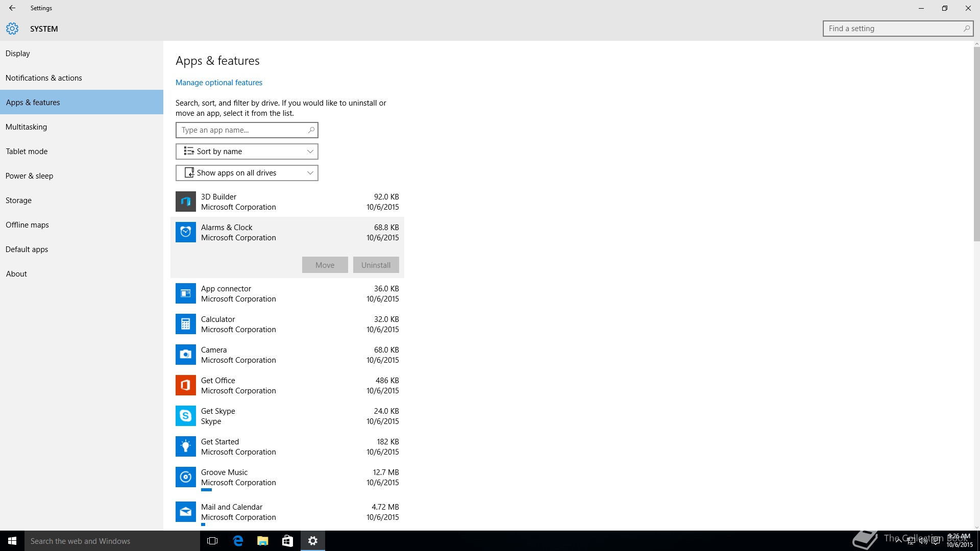Screen dimensions: 980x551
Task: Click the taskbar clock showing 10/6/2015
Action: click(x=960, y=541)
